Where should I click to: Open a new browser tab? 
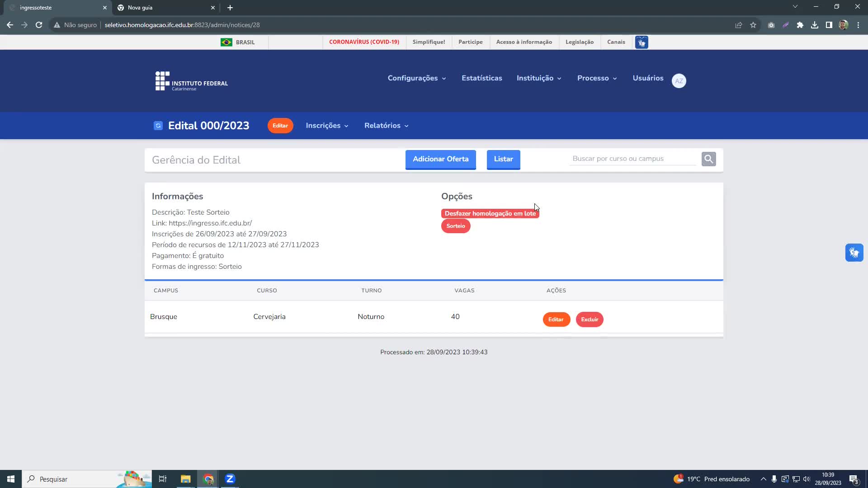[230, 8]
